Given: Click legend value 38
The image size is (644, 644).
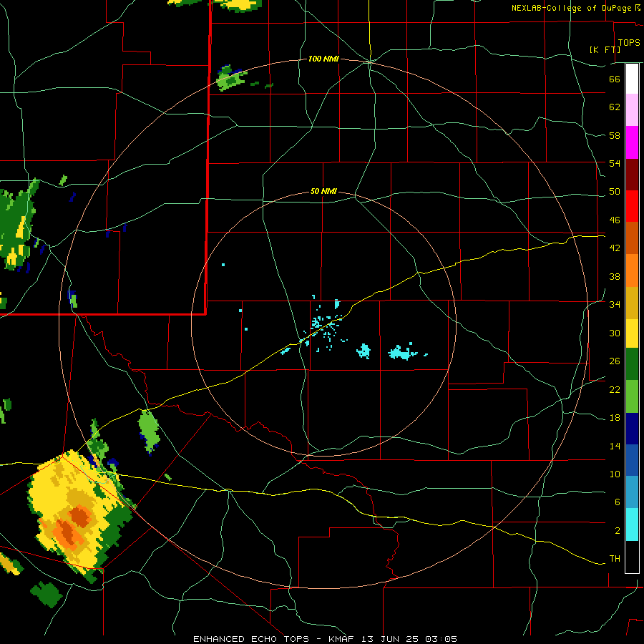Looking at the screenshot, I should [615, 276].
